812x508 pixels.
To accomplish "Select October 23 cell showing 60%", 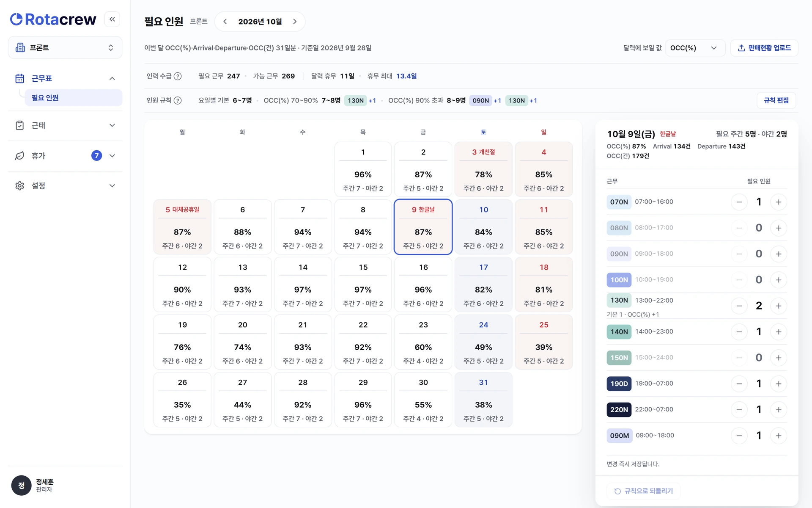I will [x=423, y=342].
